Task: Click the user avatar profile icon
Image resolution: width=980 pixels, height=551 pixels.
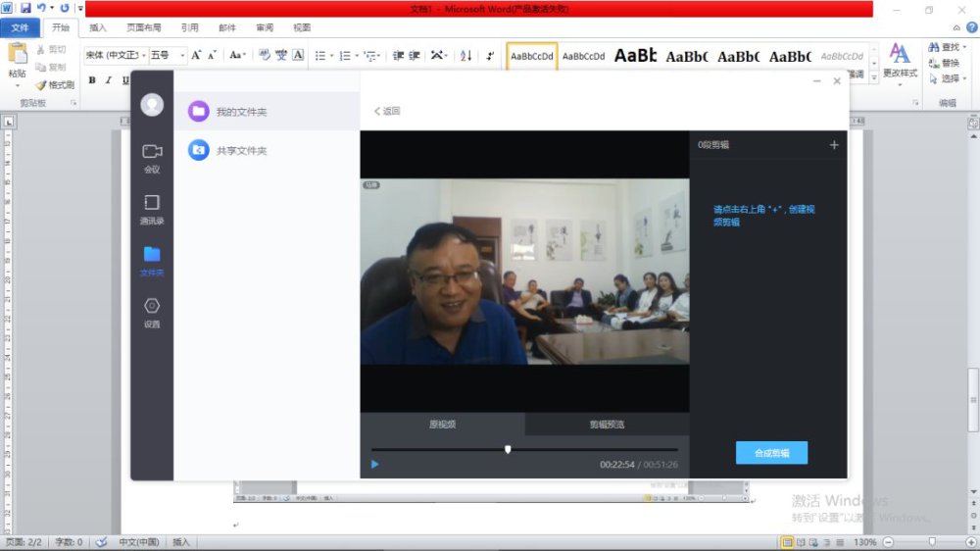Action: click(152, 104)
